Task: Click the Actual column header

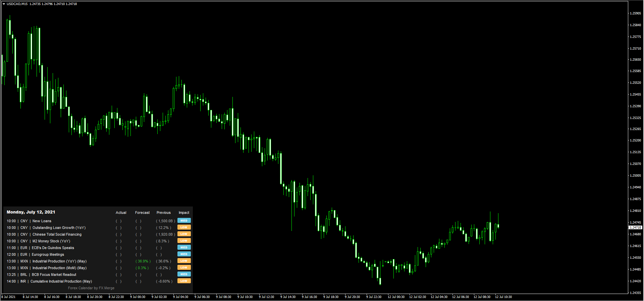Action: click(121, 213)
